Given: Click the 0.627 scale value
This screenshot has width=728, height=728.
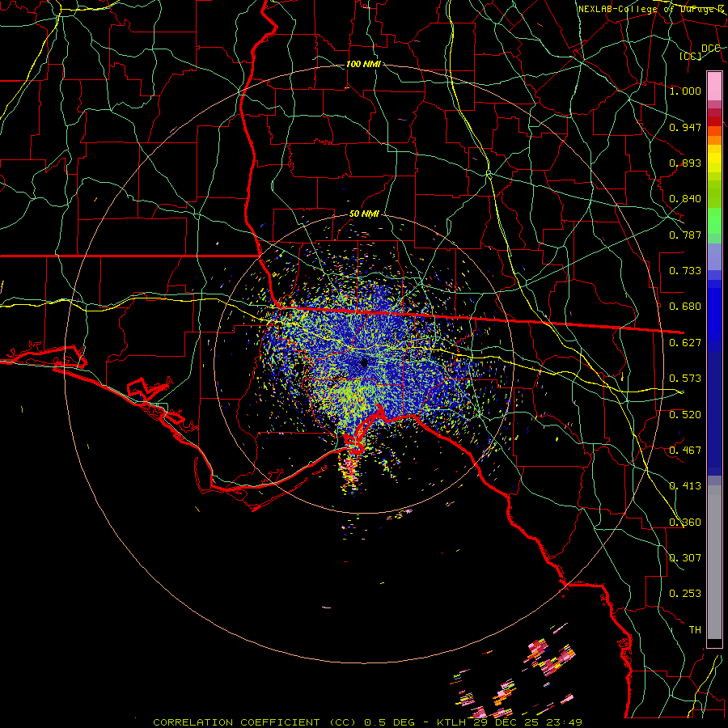Looking at the screenshot, I should coord(685,343).
